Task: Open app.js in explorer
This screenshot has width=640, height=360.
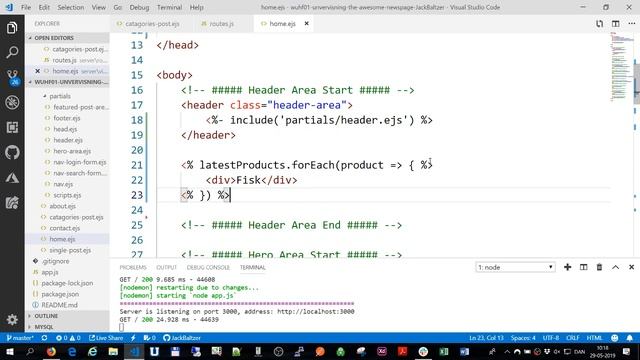Action: [50, 272]
